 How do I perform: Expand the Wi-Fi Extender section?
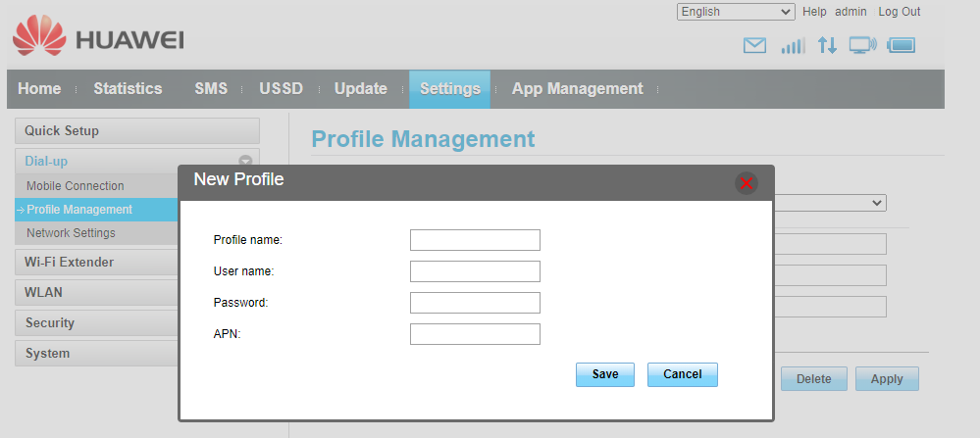coord(97,262)
